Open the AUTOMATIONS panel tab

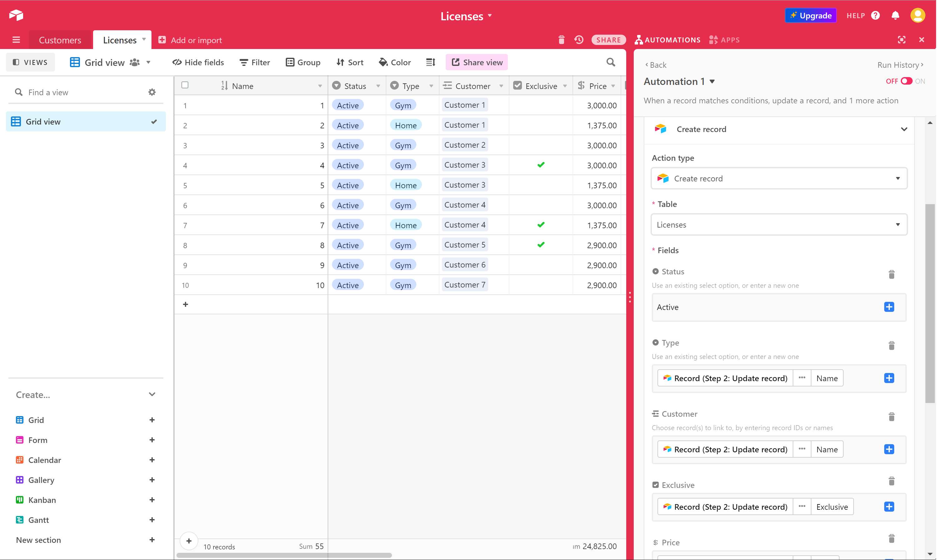(667, 40)
